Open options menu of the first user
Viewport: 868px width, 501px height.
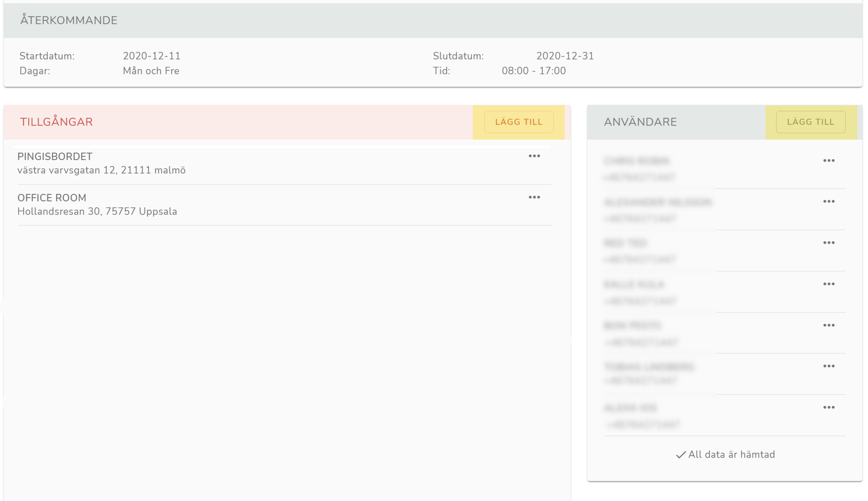coord(828,161)
